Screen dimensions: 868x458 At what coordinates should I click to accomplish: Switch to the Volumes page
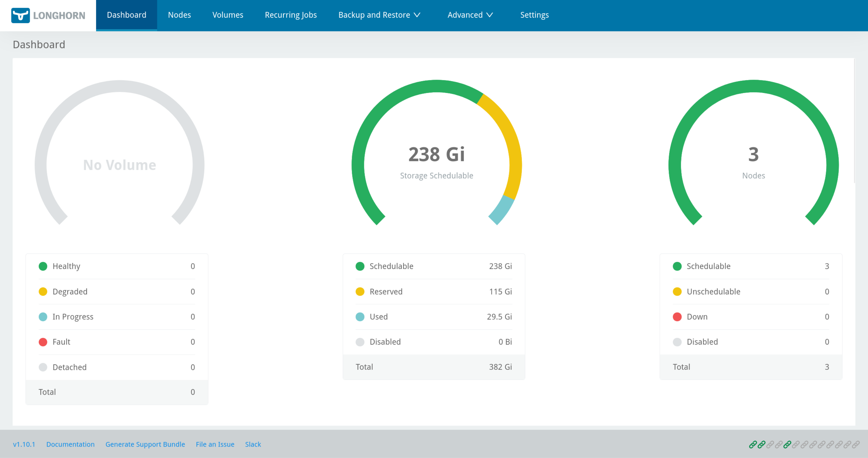click(228, 15)
